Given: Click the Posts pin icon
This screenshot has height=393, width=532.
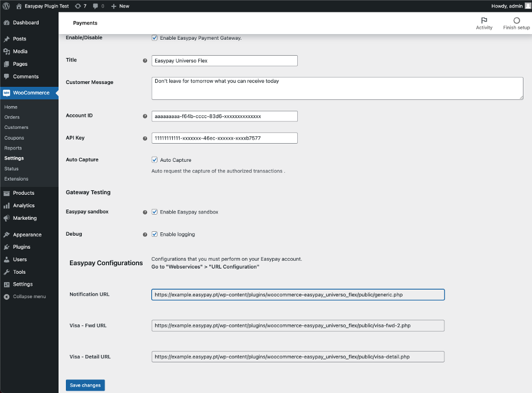Looking at the screenshot, I should 6,39.
